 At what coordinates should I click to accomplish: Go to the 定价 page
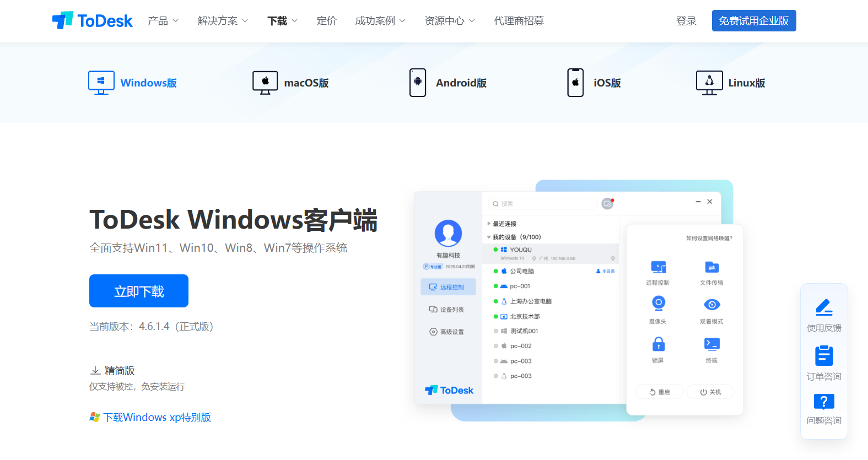tap(326, 21)
